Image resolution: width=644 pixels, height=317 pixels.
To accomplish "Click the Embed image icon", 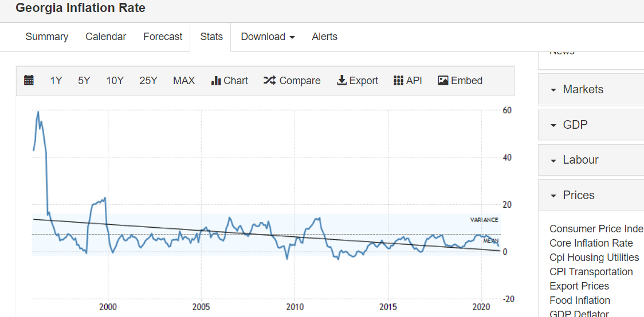I will pos(443,81).
